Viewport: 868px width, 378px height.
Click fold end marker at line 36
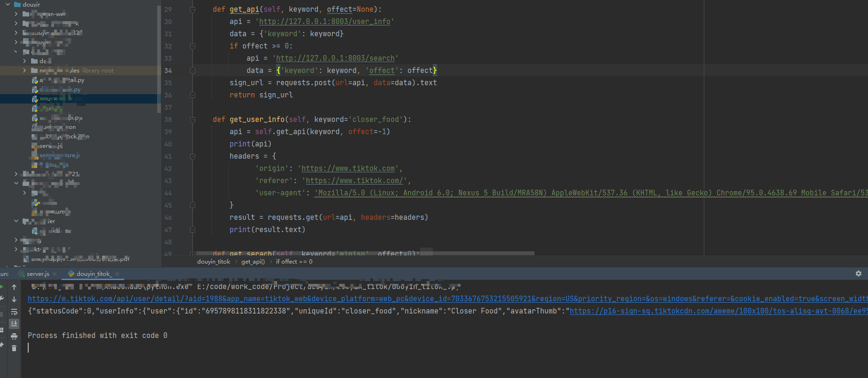(x=192, y=95)
